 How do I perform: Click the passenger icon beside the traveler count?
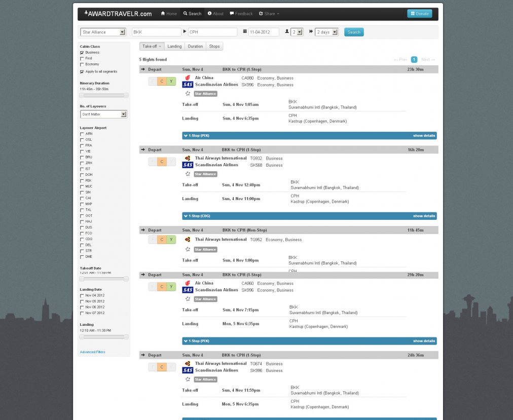tap(287, 31)
